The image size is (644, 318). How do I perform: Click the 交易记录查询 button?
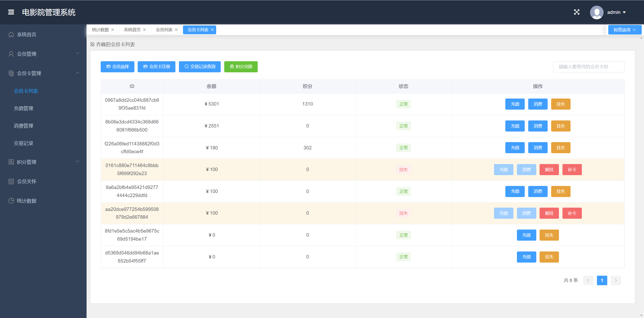pyautogui.click(x=200, y=67)
